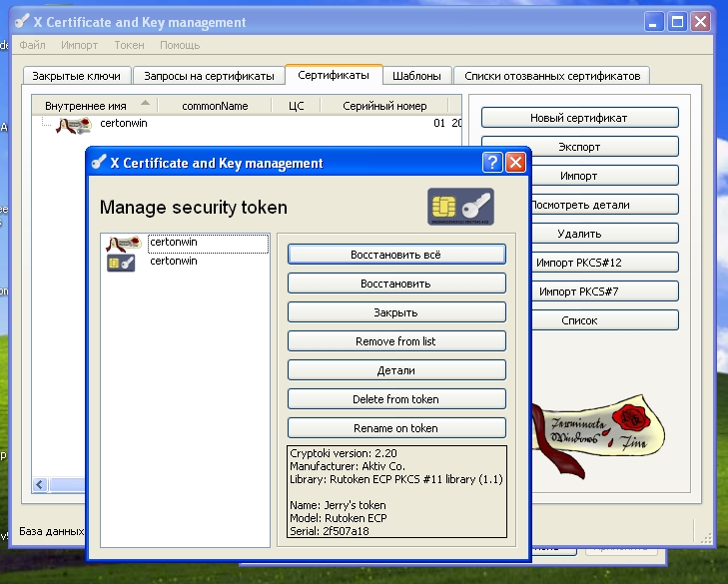Click the left arrow of horizontal scrollbar
The image size is (728, 584).
click(x=41, y=485)
